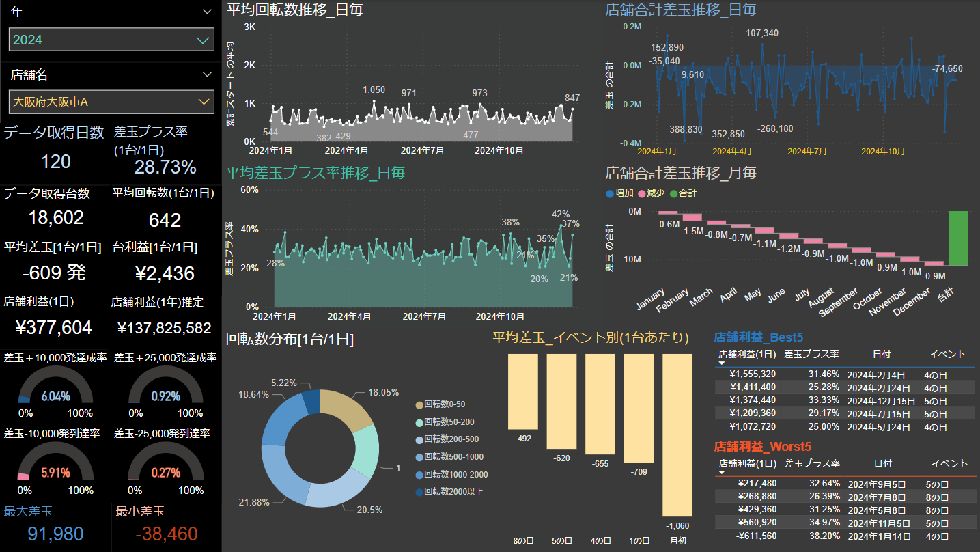
Task: Collapse the 年 slicer header chevron
Action: pos(208,12)
